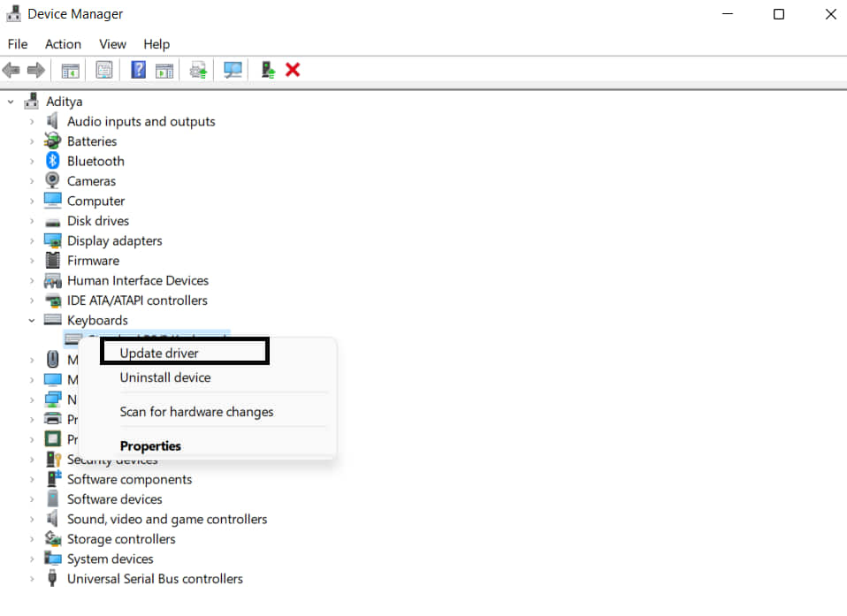The width and height of the screenshot is (847, 616).
Task: Open Properties from the toolbar icon
Action: [x=104, y=70]
